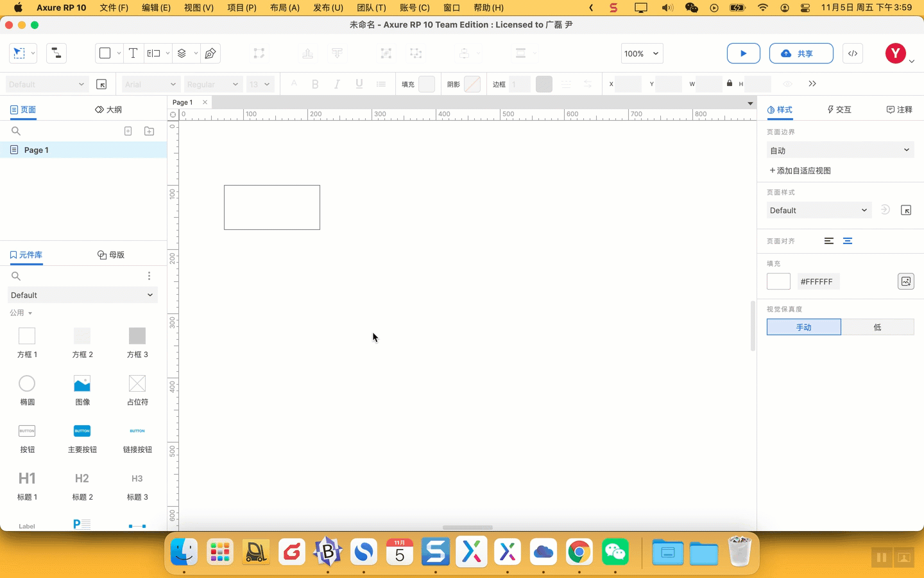Set page alignment to left
The image size is (924, 578).
[x=829, y=241]
